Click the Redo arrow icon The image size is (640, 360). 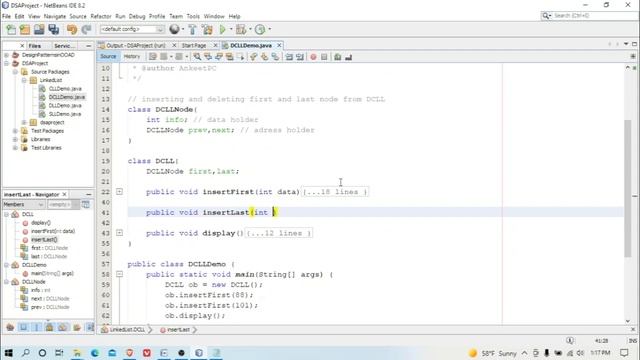tap(86, 29)
